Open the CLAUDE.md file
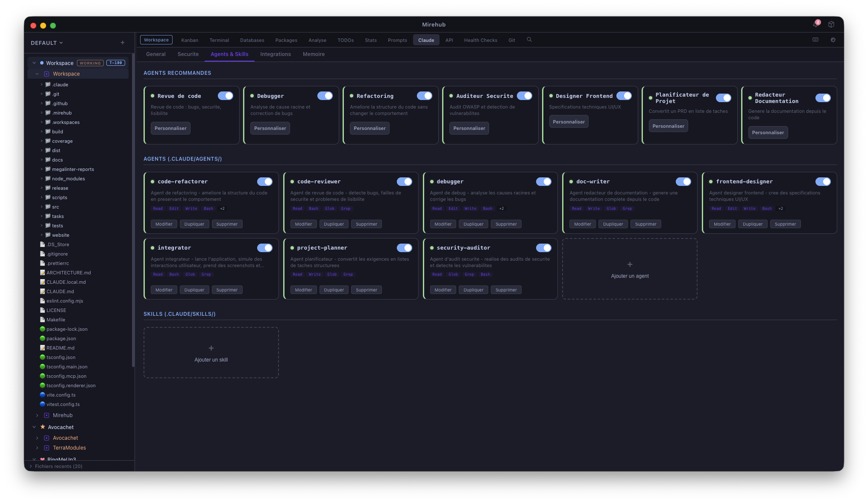 point(60,291)
